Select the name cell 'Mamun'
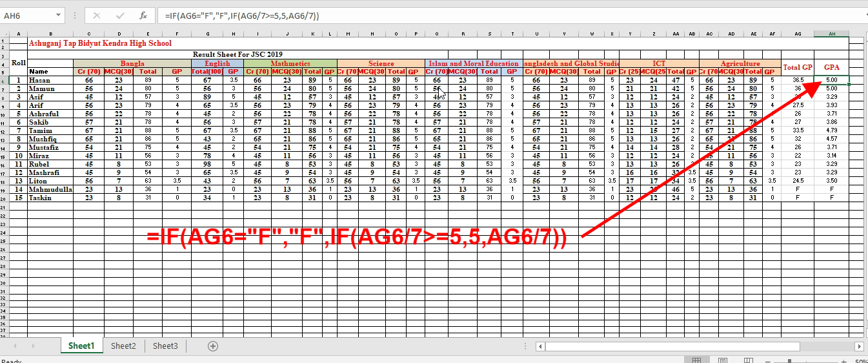 [50, 88]
